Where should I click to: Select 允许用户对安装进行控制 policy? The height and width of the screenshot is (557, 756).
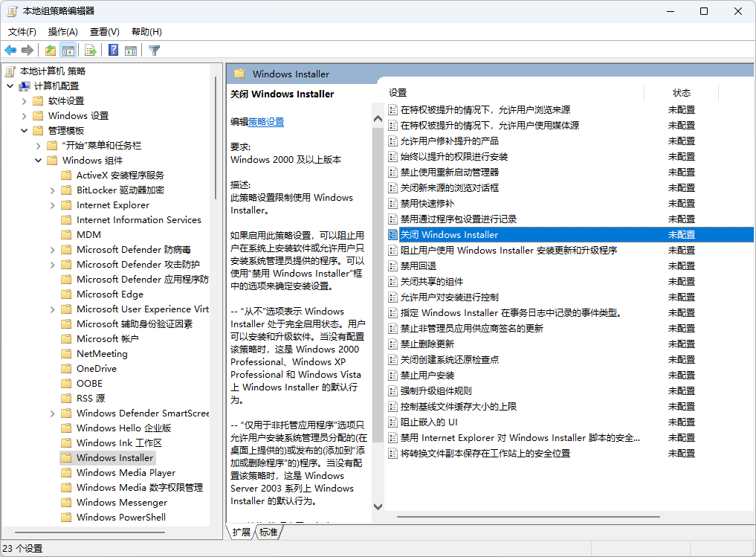449,297
